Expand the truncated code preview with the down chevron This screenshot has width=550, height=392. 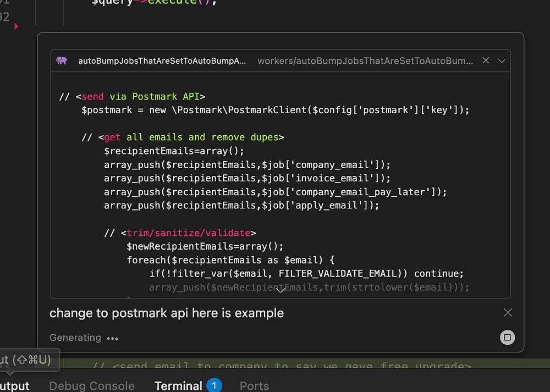coord(280,290)
